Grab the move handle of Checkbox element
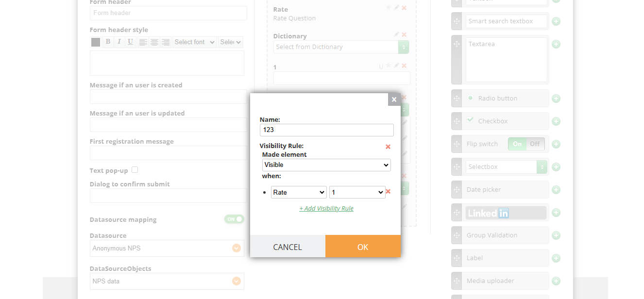This screenshot has height=299, width=644. (x=457, y=121)
